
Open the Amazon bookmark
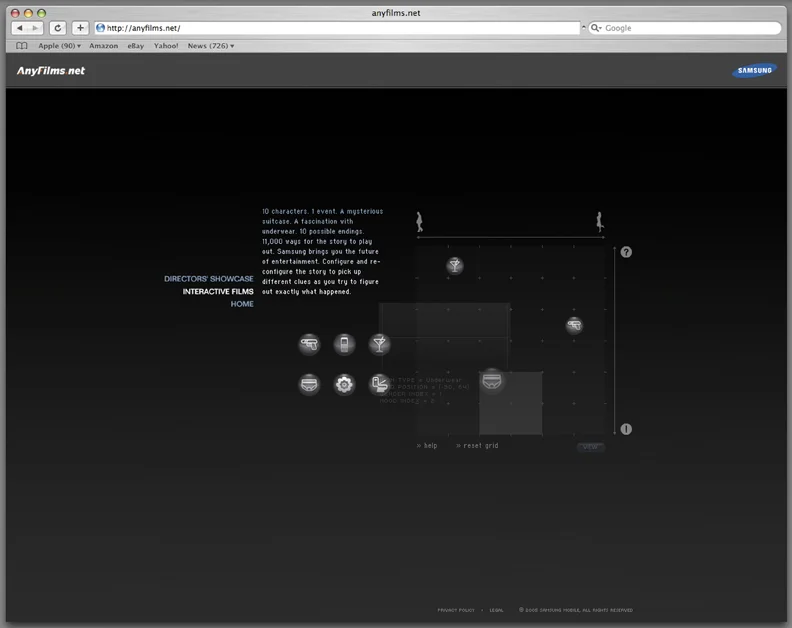(x=104, y=45)
